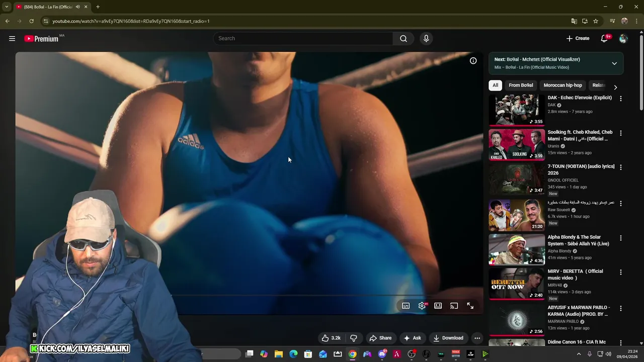Open DAK - Echec D'envoie video thumbnail
Viewport: 644px width, 362px height.
tap(517, 110)
